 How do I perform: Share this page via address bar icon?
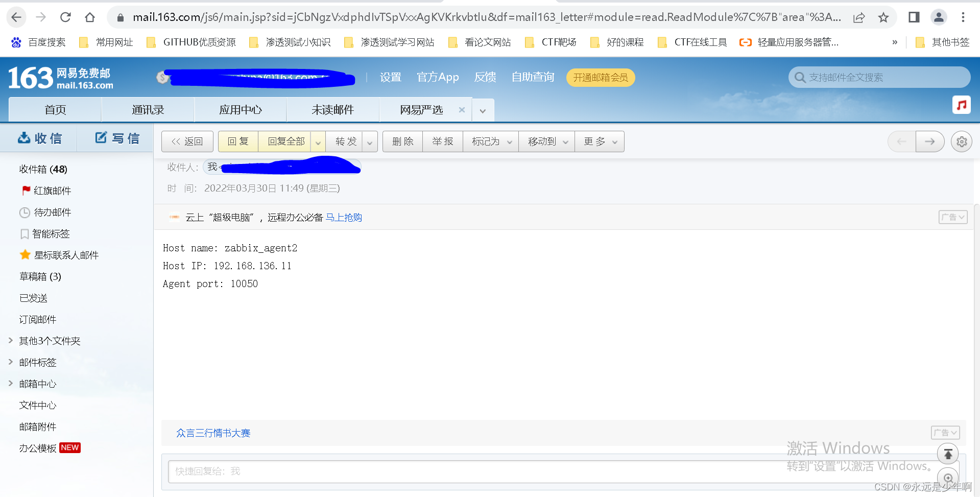click(x=859, y=17)
